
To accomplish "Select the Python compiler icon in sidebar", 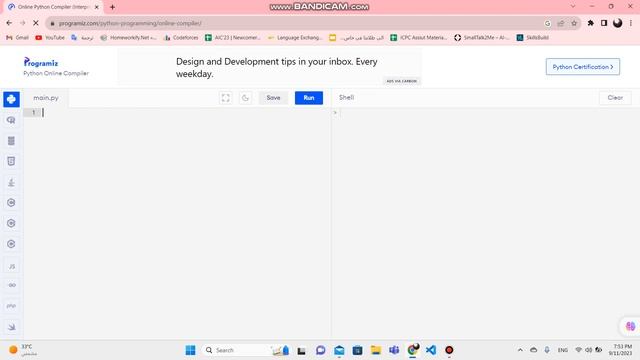I will 11,99.
